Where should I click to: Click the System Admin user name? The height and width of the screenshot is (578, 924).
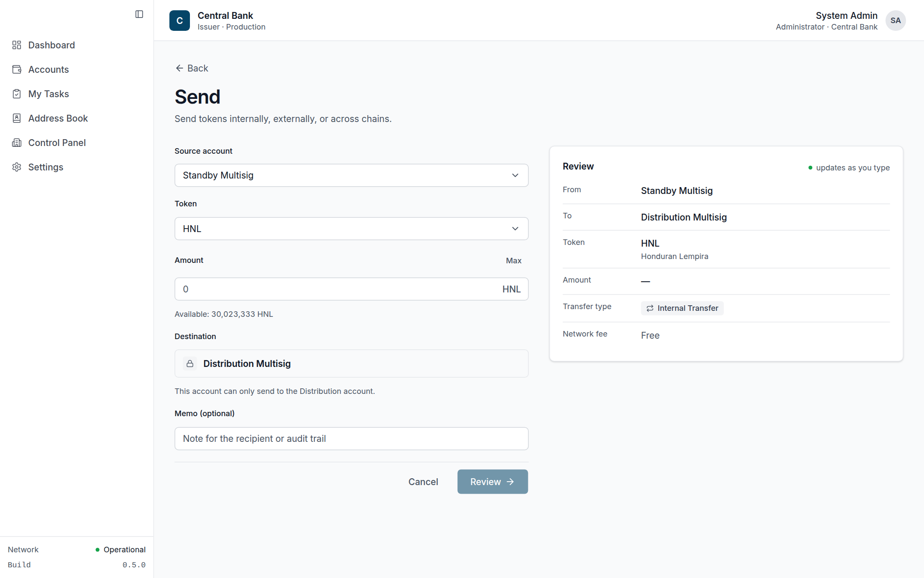[x=846, y=15]
